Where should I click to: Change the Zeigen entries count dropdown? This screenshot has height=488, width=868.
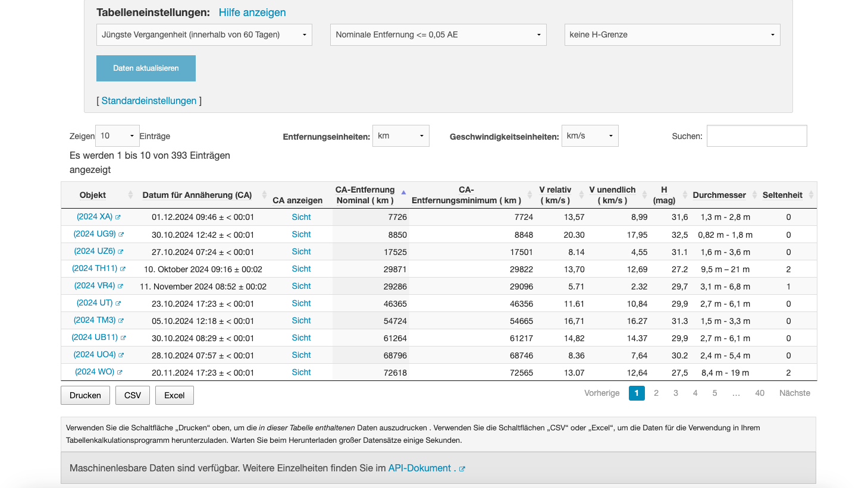(x=117, y=136)
